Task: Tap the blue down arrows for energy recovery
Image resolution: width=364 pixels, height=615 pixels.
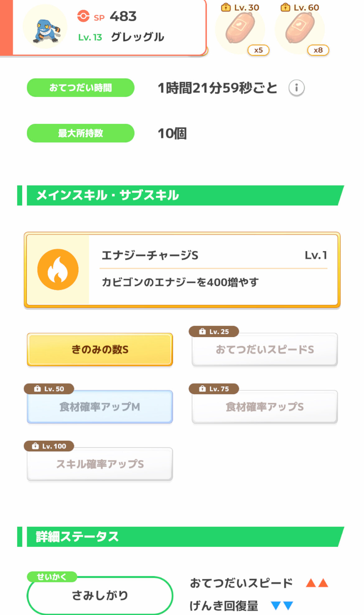Action: coord(282,606)
